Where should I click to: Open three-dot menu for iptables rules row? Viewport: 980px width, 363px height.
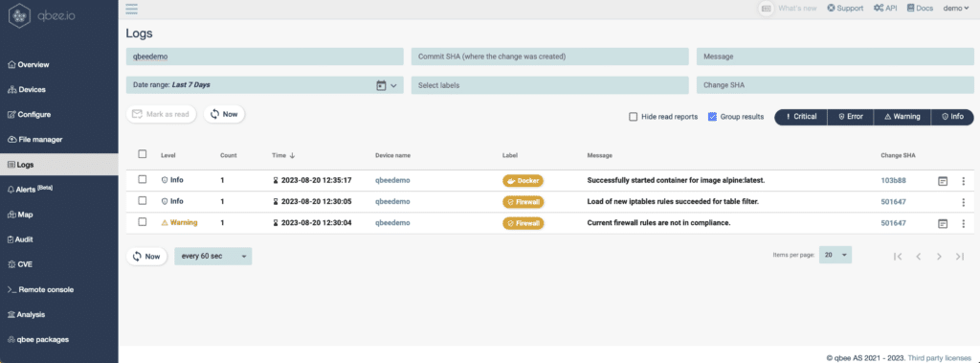coord(963,202)
